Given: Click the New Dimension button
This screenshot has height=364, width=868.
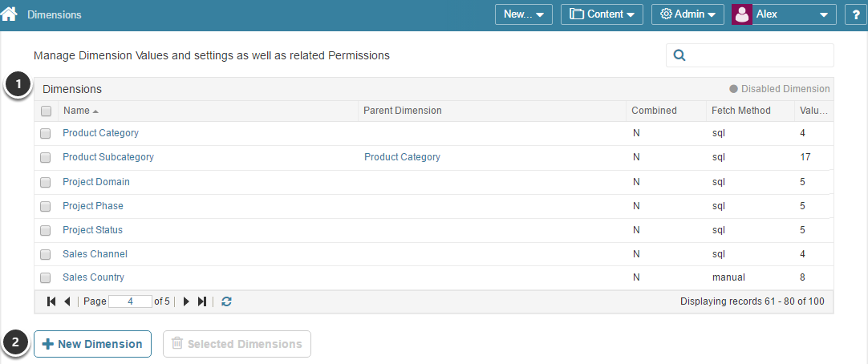Looking at the screenshot, I should [x=92, y=344].
